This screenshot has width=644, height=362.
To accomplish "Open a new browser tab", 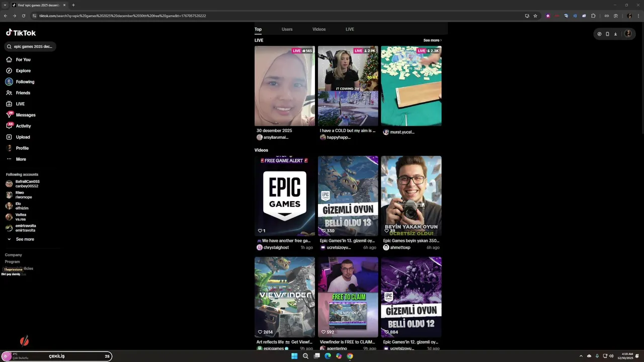I will 73,5.
